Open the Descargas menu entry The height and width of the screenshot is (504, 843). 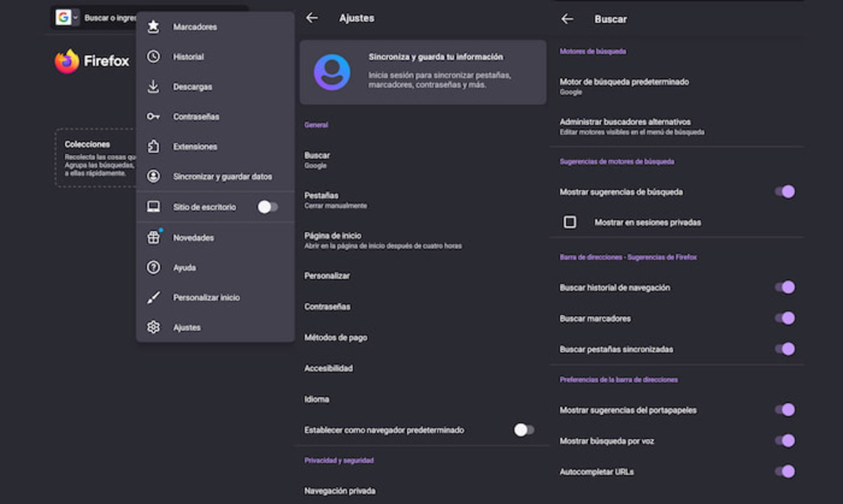click(x=215, y=86)
